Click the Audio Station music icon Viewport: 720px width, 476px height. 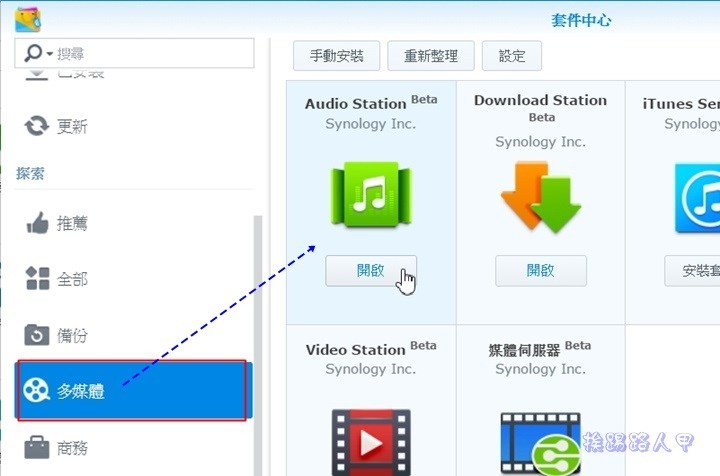[x=371, y=194]
